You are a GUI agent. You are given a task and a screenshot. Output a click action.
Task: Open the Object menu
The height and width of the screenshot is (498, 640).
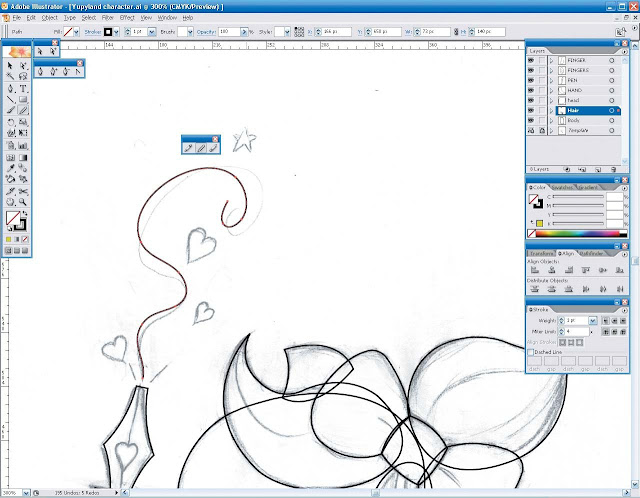point(49,18)
